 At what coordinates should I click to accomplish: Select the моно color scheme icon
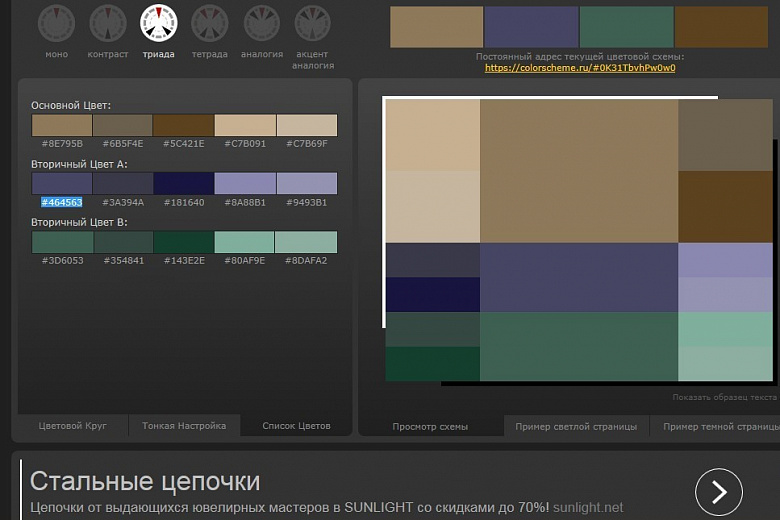(56, 23)
